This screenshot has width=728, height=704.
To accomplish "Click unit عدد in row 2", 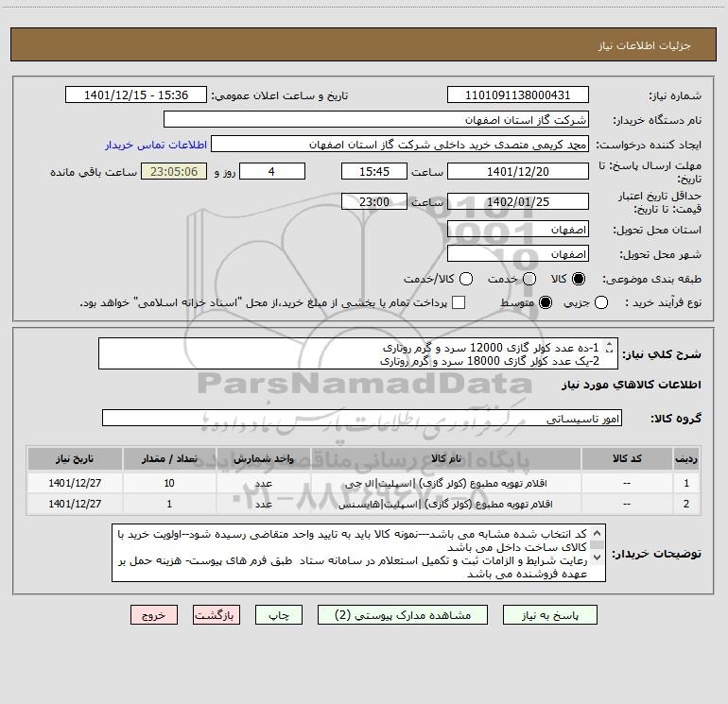I will tap(263, 504).
